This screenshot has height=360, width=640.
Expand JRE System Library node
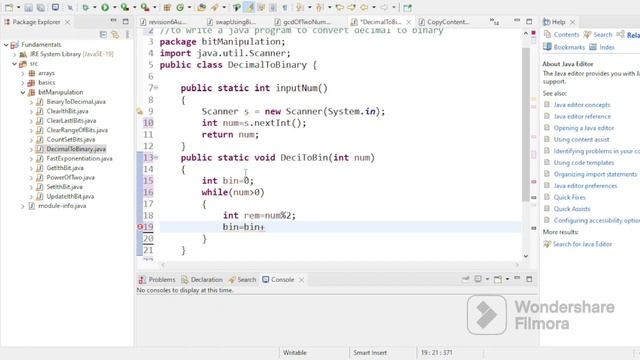pos(15,54)
